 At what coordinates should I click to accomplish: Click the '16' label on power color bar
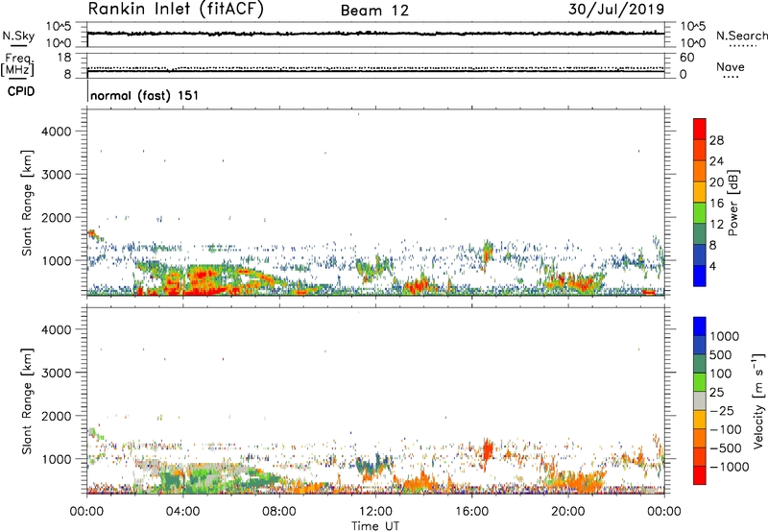(716, 204)
